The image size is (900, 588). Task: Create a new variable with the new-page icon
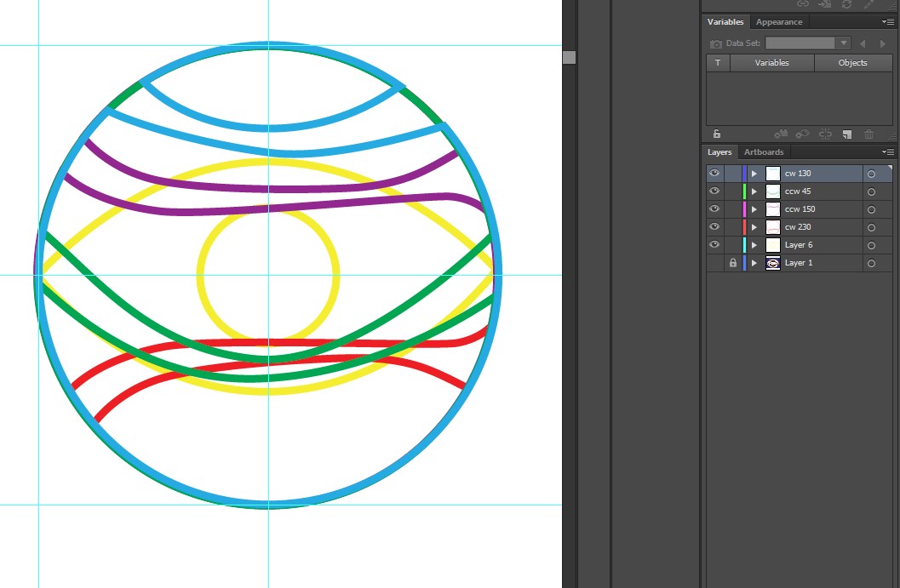[x=846, y=134]
